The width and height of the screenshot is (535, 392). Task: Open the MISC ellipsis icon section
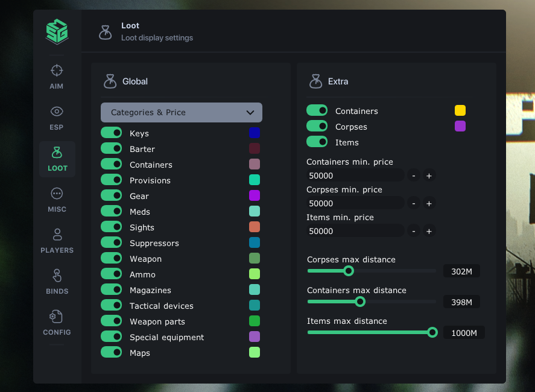click(x=57, y=194)
